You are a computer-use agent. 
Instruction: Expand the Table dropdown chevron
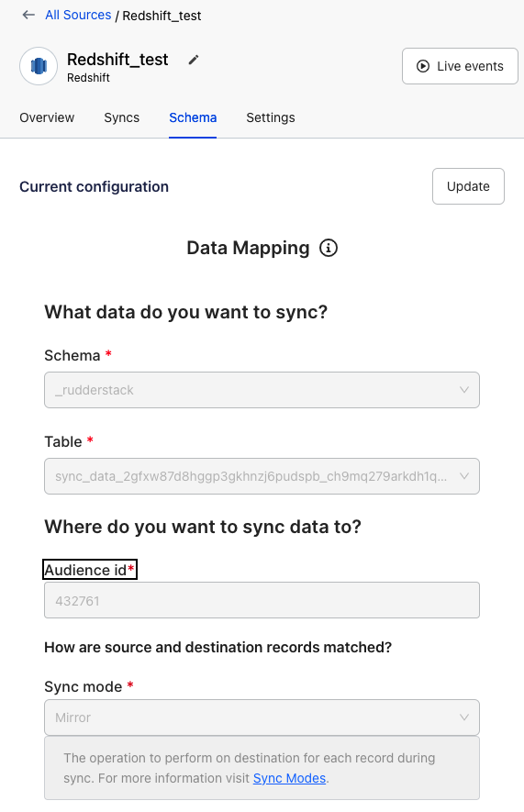point(464,476)
